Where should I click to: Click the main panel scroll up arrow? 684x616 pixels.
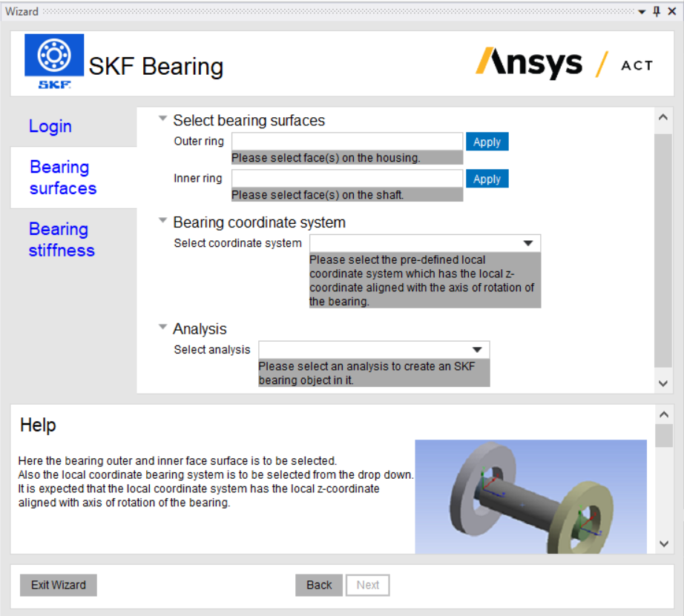tap(663, 117)
